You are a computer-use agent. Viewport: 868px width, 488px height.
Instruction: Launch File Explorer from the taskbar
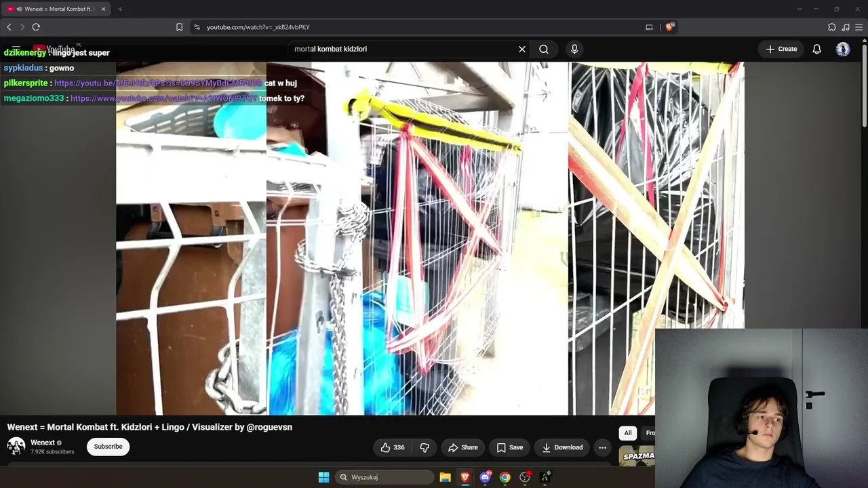445,477
